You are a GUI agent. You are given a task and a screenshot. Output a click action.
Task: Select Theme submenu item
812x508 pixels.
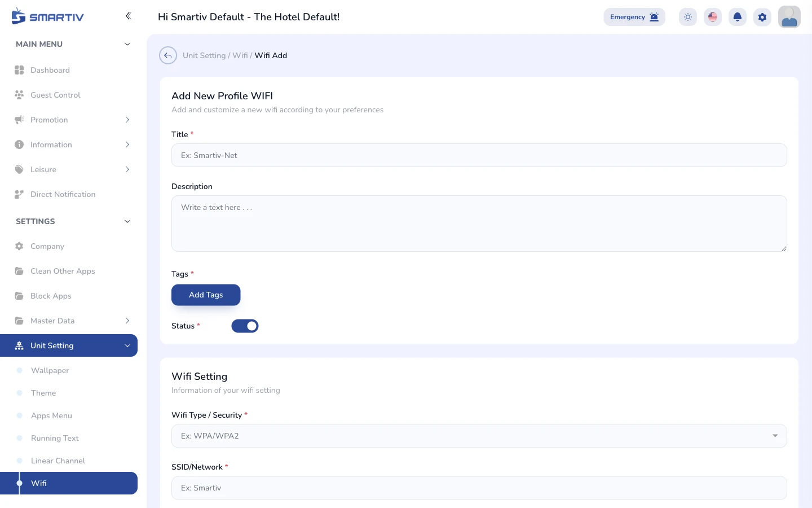[69, 393]
